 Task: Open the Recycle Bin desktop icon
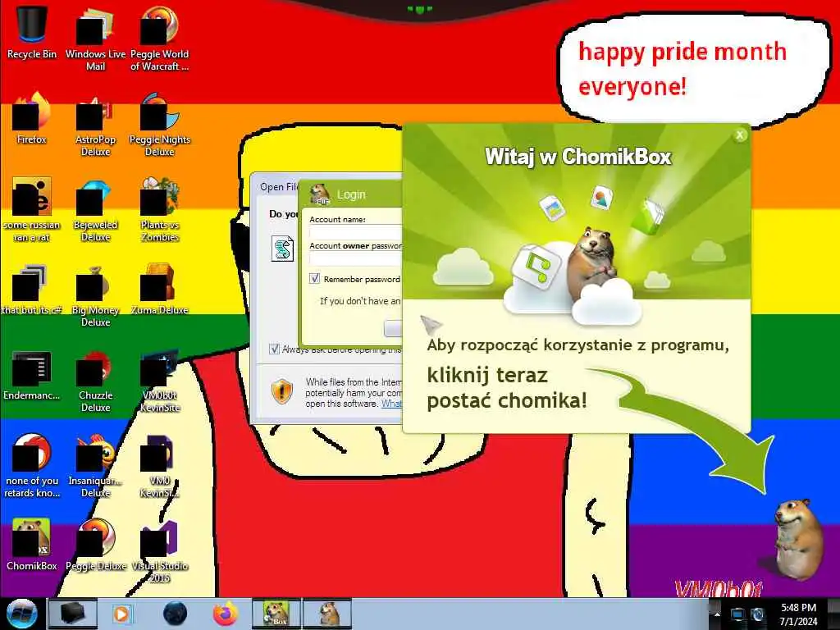pos(32,32)
